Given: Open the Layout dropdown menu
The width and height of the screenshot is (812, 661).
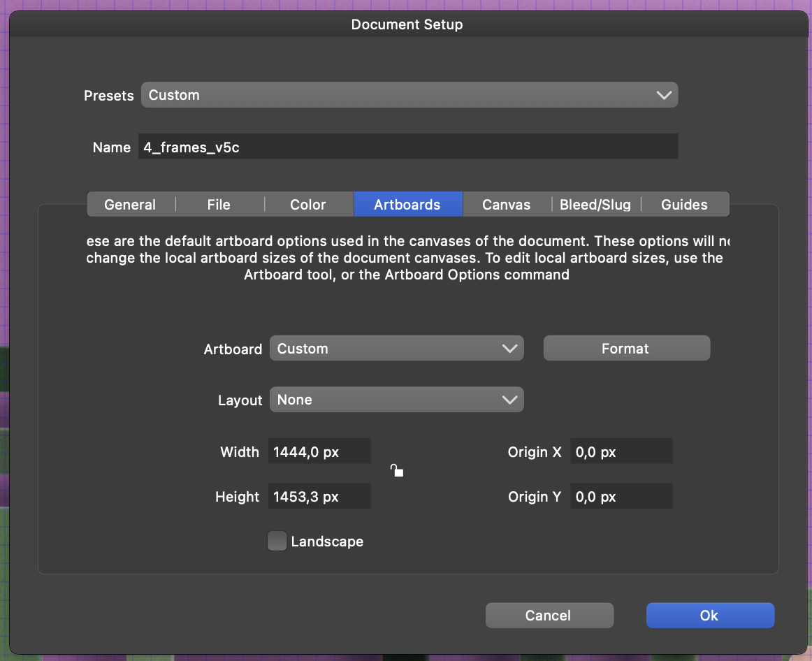Looking at the screenshot, I should pyautogui.click(x=396, y=400).
